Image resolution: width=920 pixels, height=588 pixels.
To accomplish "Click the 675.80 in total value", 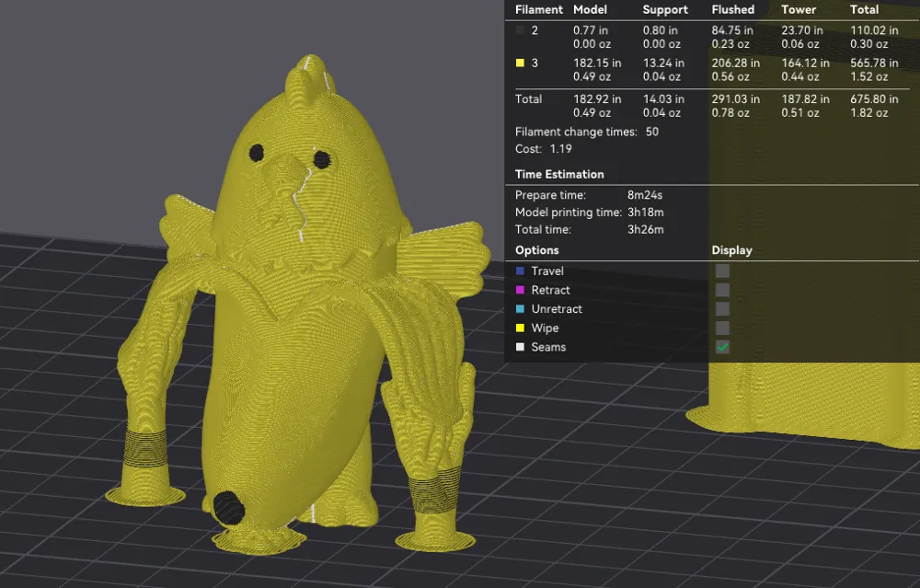I will (x=874, y=99).
